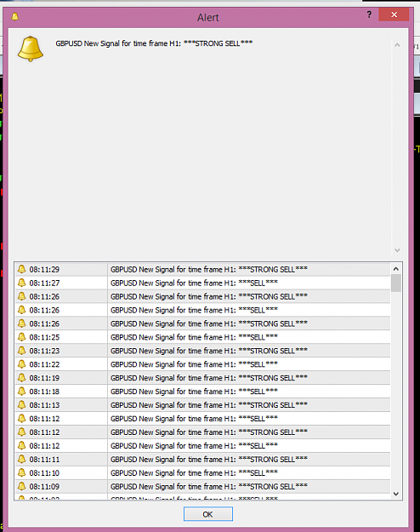The image size is (420, 532).
Task: Click the bell icon in the 08:11:09 row
Action: 22,486
